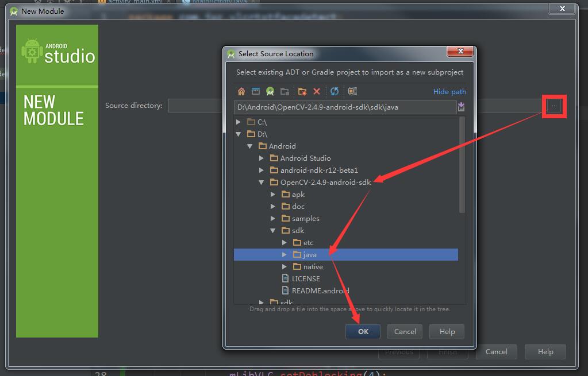Click the path field in Select Source Location

(x=345, y=107)
